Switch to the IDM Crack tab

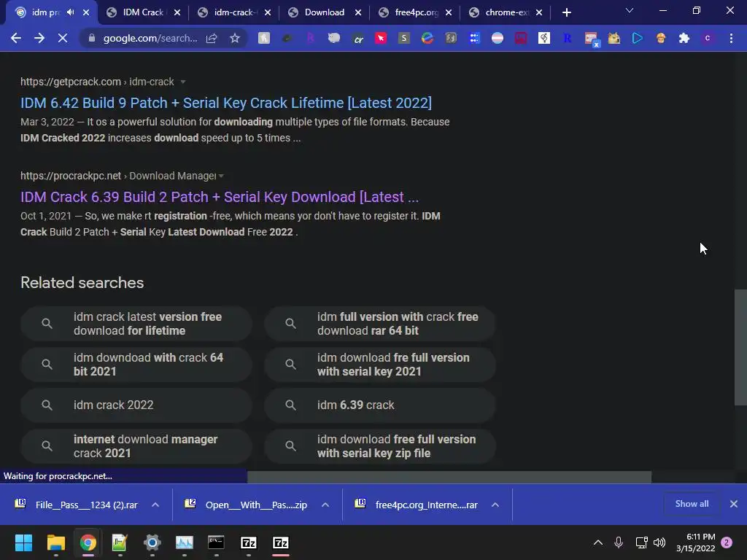pyautogui.click(x=143, y=12)
